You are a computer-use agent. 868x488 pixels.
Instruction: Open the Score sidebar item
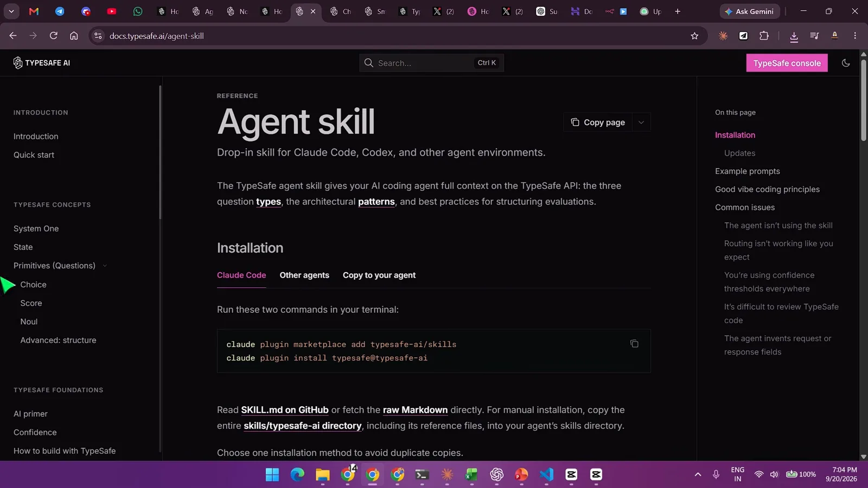coord(31,303)
